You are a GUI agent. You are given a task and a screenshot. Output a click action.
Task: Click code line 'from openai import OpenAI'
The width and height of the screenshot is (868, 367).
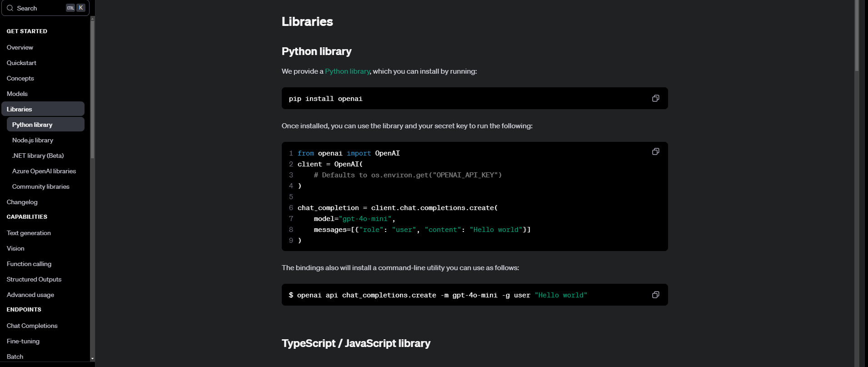click(349, 153)
